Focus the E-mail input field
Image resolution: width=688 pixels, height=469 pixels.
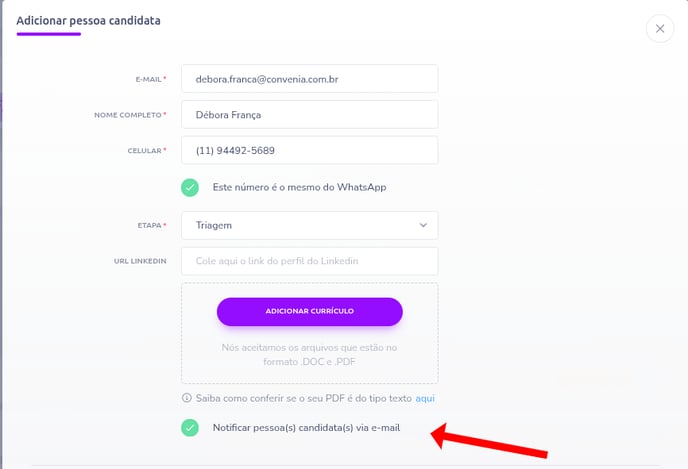point(309,78)
